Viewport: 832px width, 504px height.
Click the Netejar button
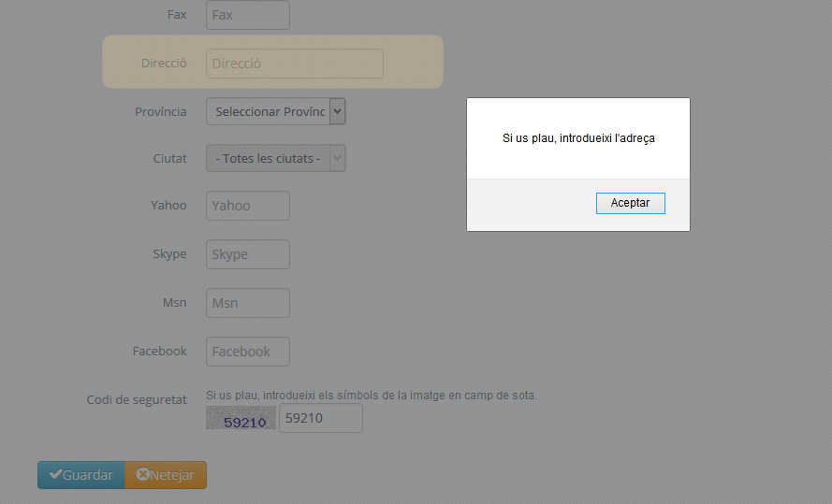(x=166, y=475)
